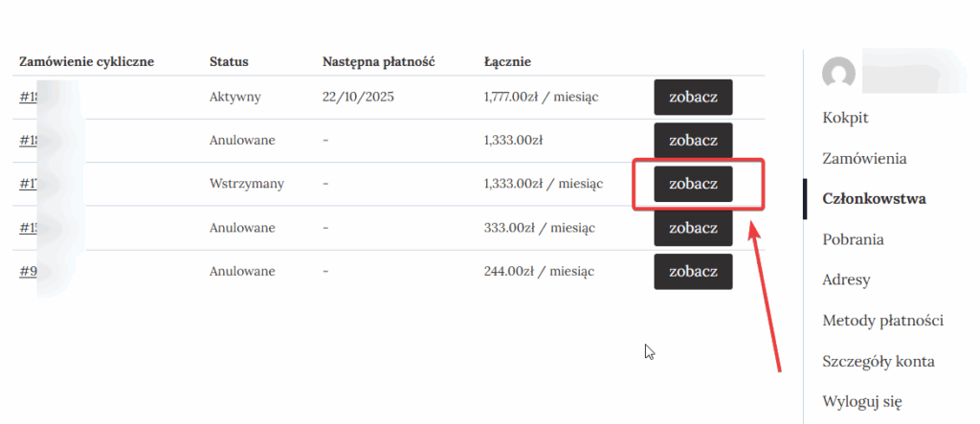Go to Szczegóły konta
The height and width of the screenshot is (424, 980).
click(878, 362)
